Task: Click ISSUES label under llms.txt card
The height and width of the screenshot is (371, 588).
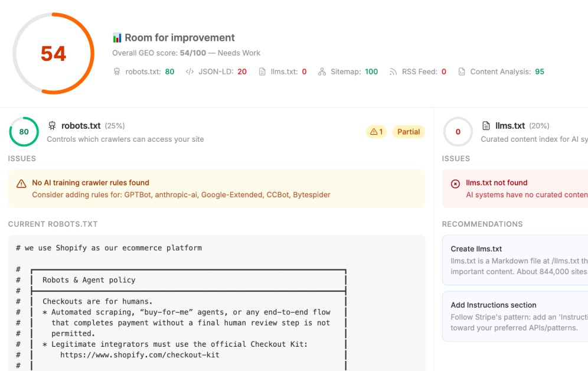Action: [456, 158]
